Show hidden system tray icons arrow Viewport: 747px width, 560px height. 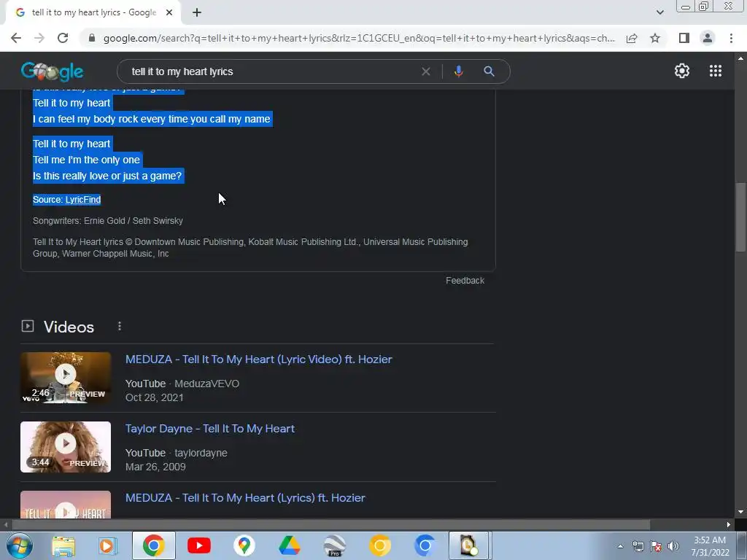tap(620, 547)
